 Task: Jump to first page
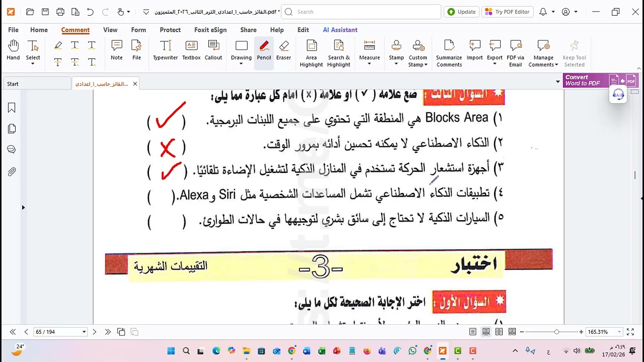[13, 332]
